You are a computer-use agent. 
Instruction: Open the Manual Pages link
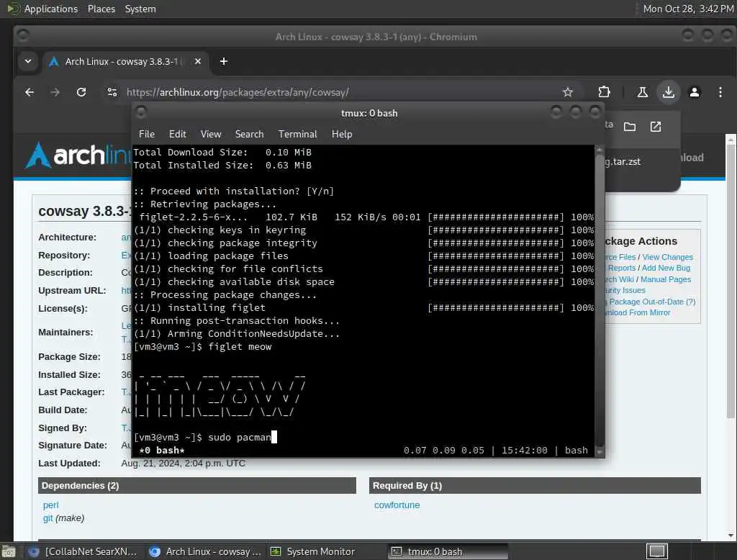coord(666,279)
